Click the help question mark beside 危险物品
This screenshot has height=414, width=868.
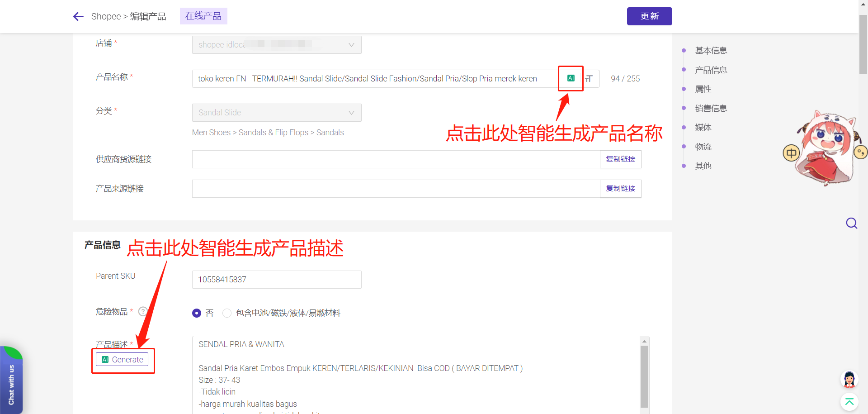[142, 311]
